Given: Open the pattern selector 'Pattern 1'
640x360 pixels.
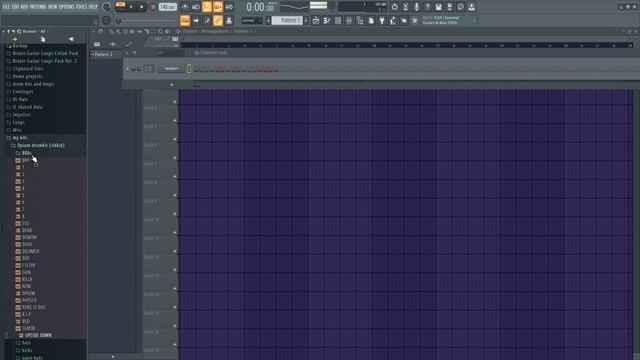Looking at the screenshot, I should pos(287,20).
